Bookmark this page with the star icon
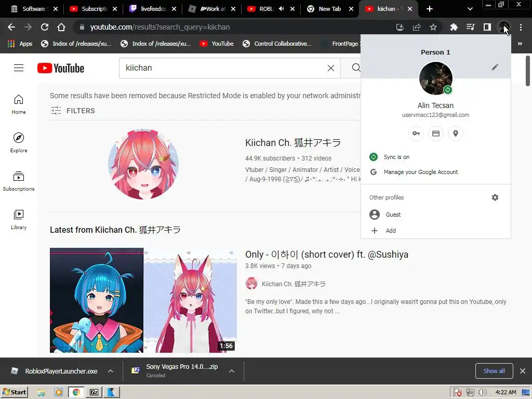532x399 pixels. (x=433, y=27)
